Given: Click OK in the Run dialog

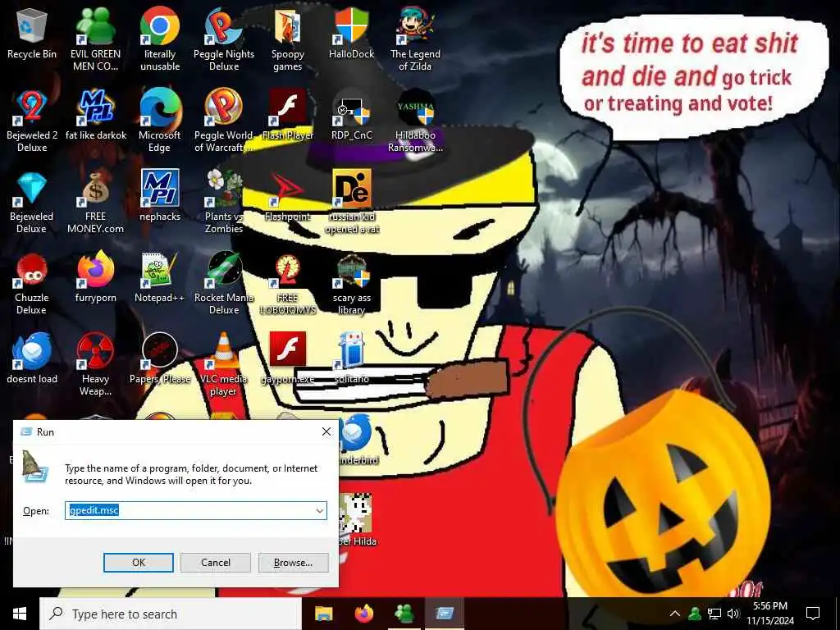Looking at the screenshot, I should coord(138,563).
